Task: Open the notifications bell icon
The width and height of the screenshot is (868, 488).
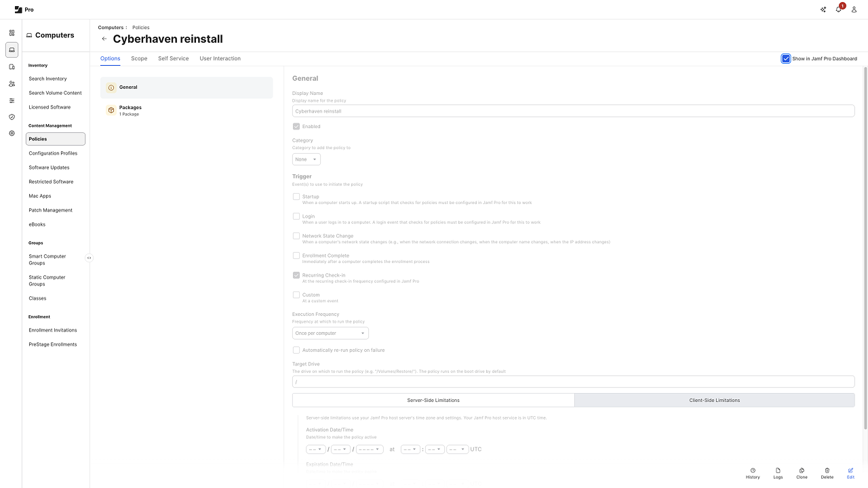Action: (838, 9)
